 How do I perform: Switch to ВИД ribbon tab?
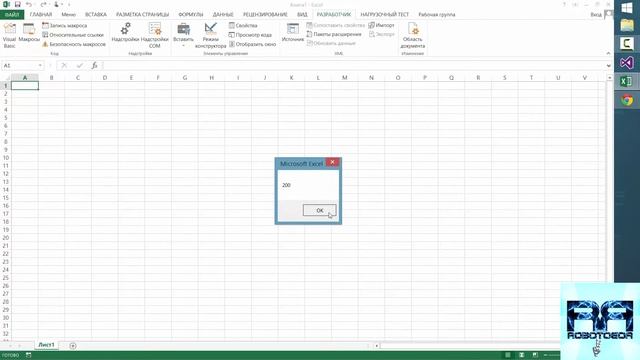click(x=302, y=15)
